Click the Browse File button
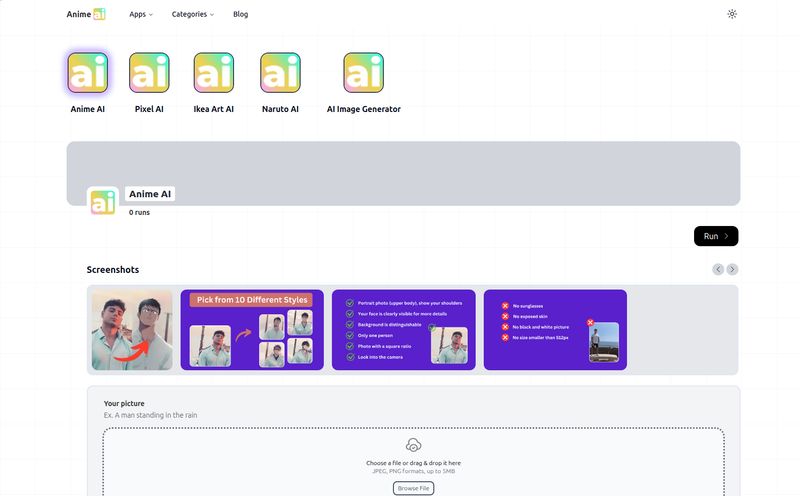The width and height of the screenshot is (800, 496). click(413, 488)
